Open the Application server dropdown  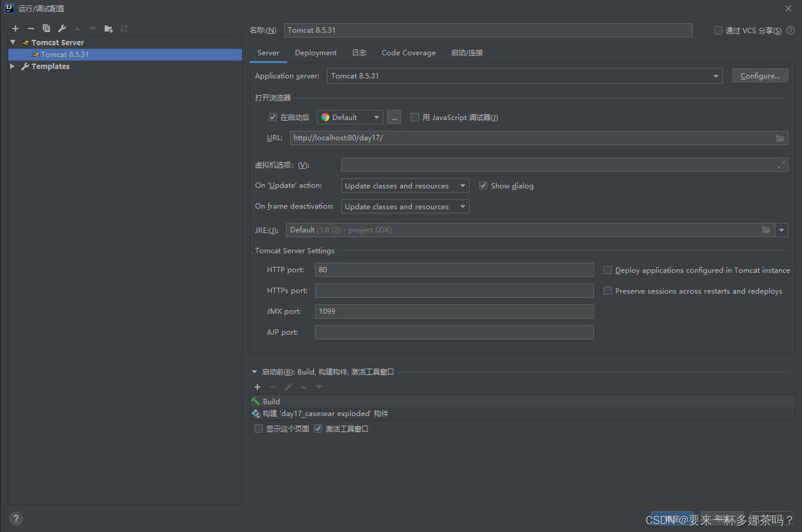pos(524,76)
